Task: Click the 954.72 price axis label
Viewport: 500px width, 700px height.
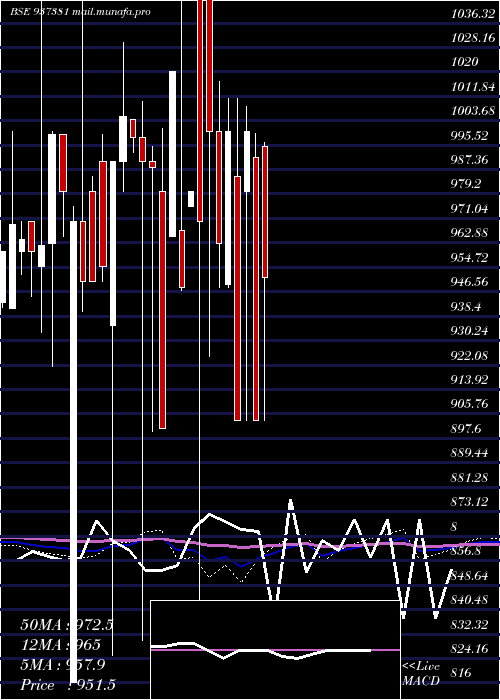Action: tap(469, 258)
